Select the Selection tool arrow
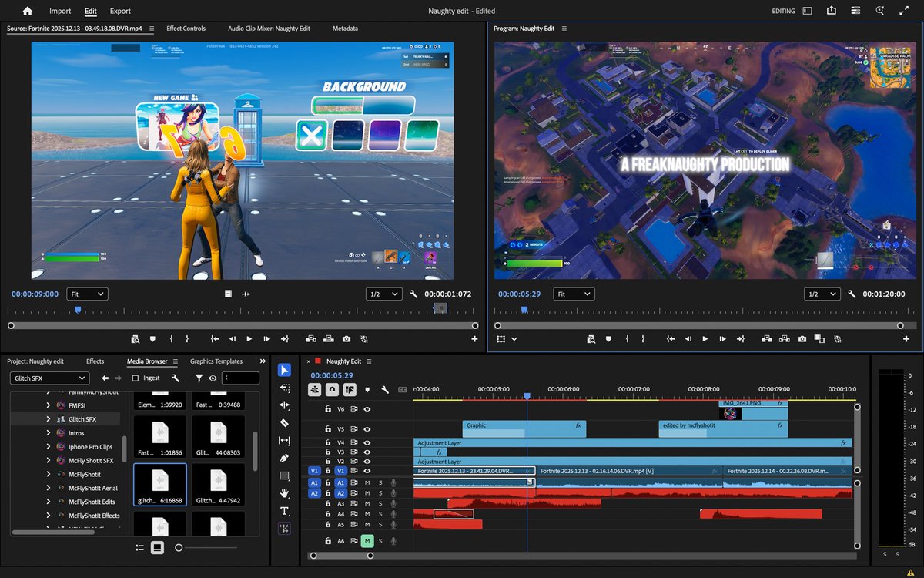 pos(284,371)
